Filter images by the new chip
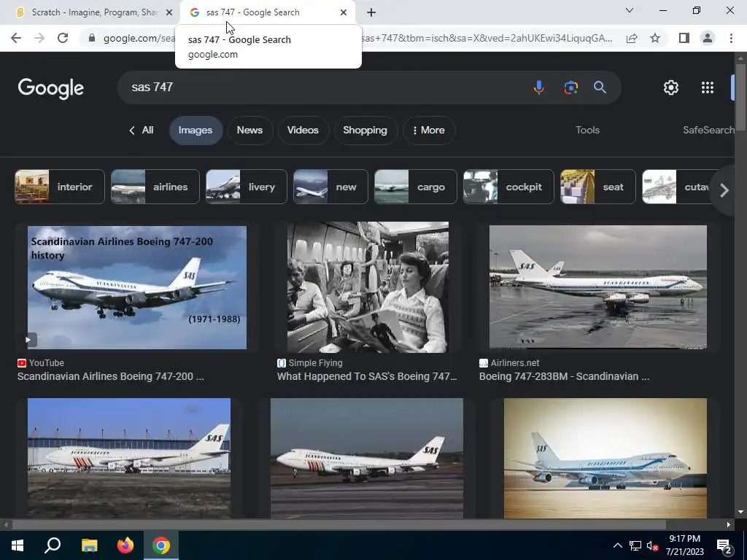Screen dimensions: 747x560 (330, 187)
